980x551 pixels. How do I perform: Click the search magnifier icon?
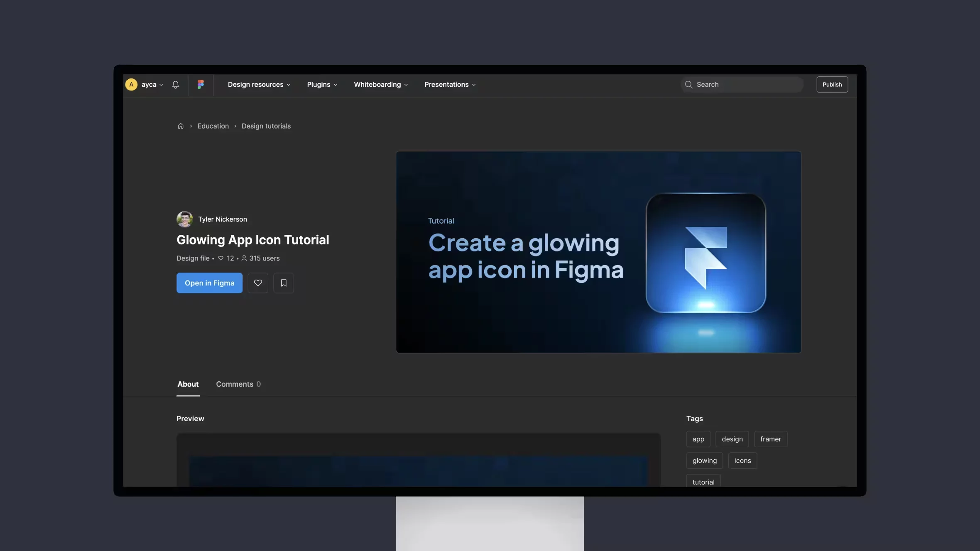[x=688, y=84]
